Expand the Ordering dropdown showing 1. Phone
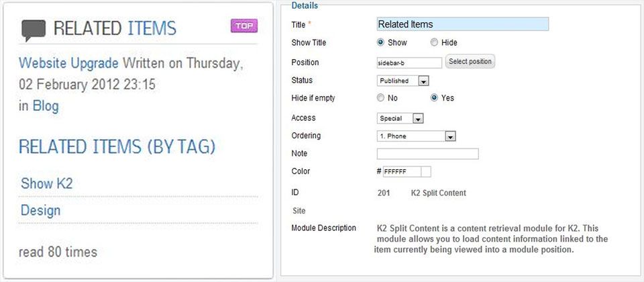644x282 pixels. click(x=416, y=136)
